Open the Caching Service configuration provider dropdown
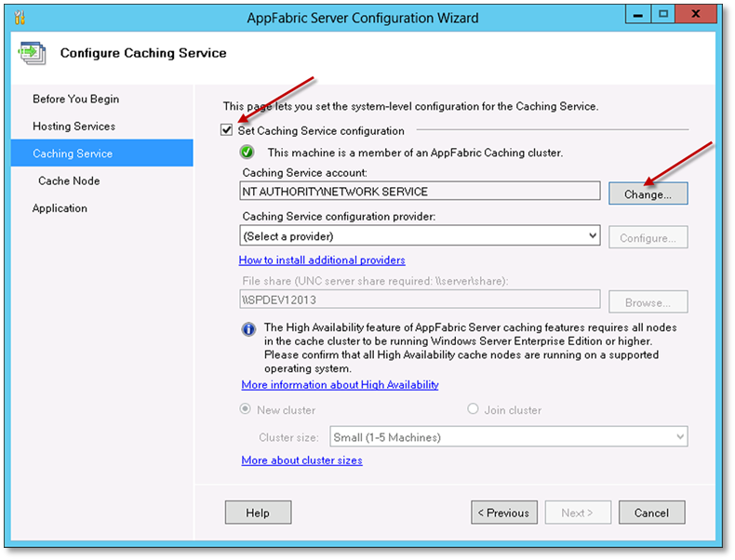The height and width of the screenshot is (560, 735). pyautogui.click(x=420, y=235)
